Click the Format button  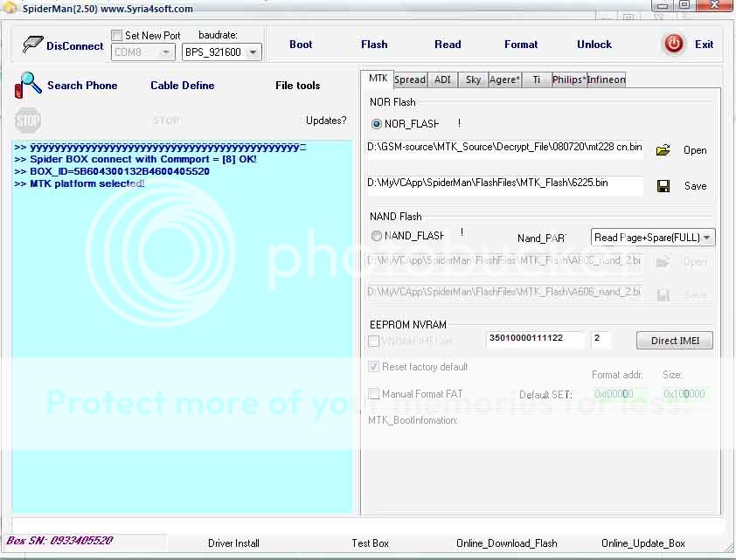pos(521,45)
